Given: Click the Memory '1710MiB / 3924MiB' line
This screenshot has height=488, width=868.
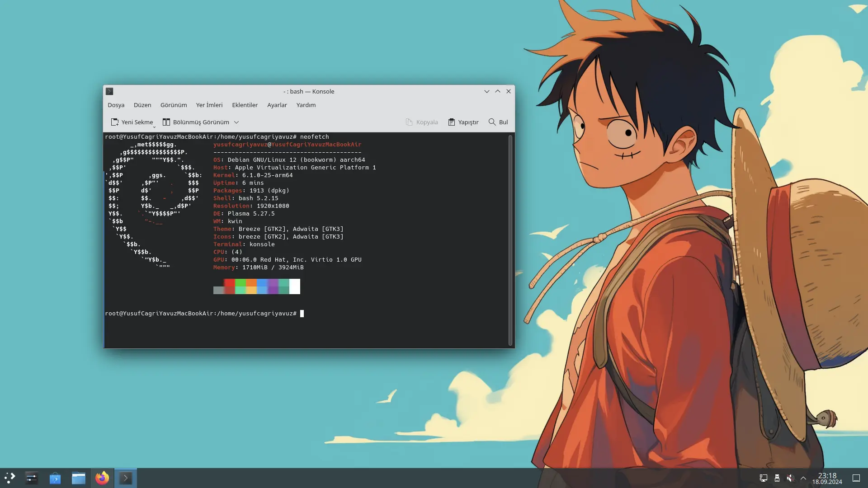Looking at the screenshot, I should (259, 267).
